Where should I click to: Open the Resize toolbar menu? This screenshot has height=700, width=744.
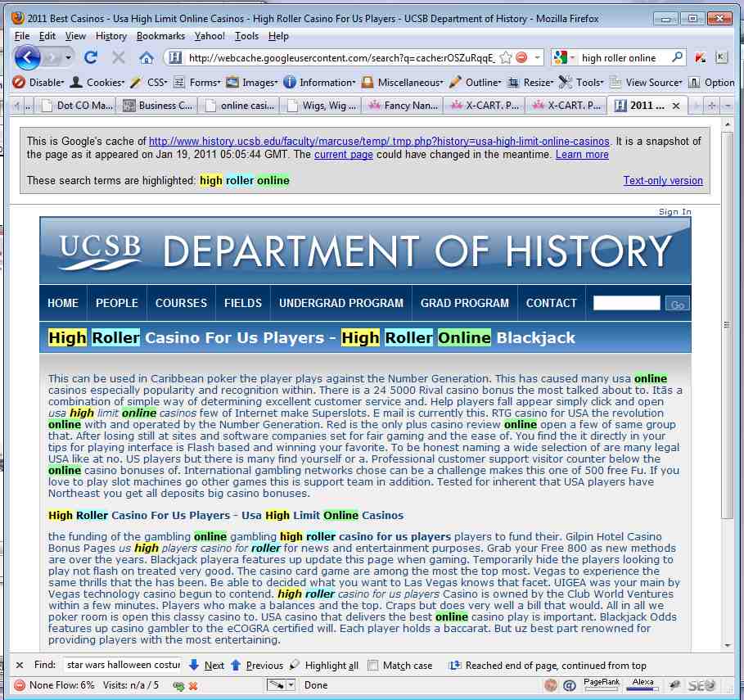click(530, 83)
